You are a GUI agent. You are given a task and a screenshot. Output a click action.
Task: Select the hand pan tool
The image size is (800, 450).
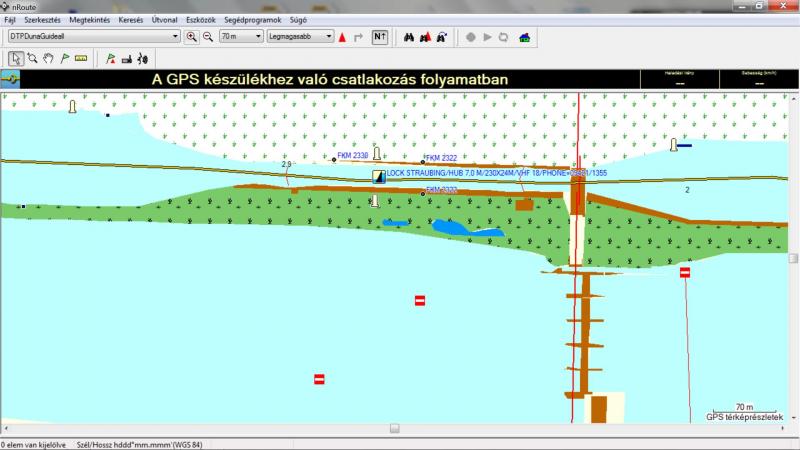(x=47, y=58)
